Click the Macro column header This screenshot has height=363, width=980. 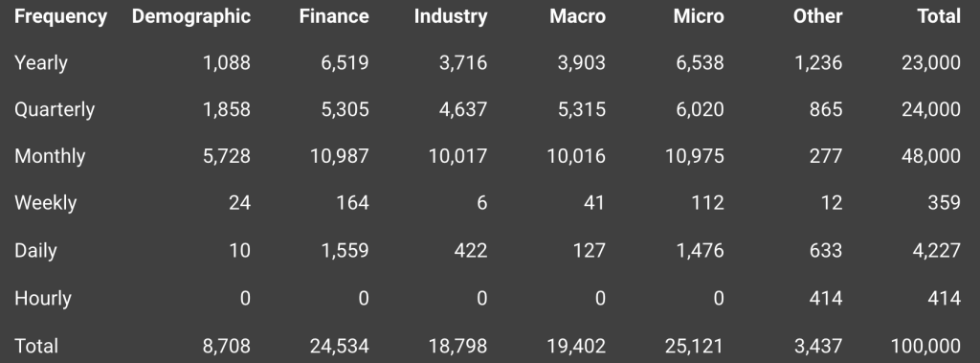[577, 16]
